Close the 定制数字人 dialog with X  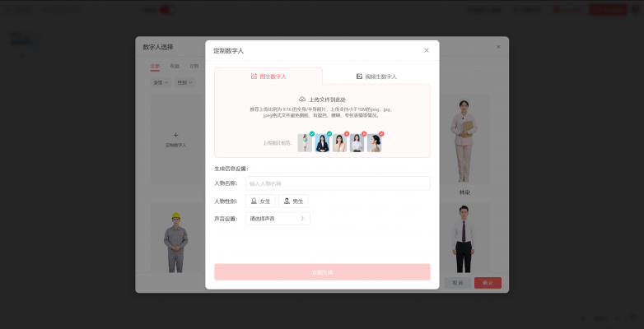427,50
